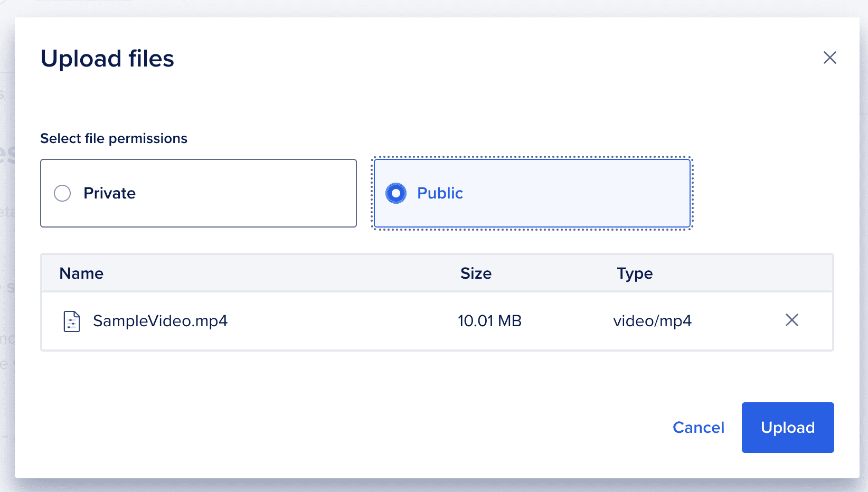
Task: Click the Name column header
Action: [x=81, y=273]
